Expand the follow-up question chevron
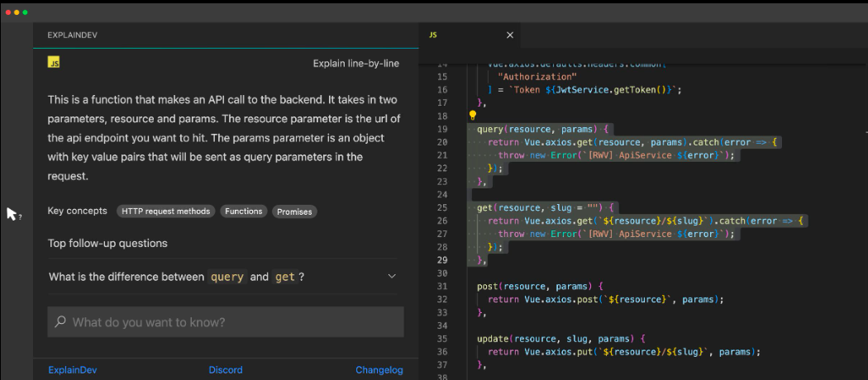 (392, 277)
